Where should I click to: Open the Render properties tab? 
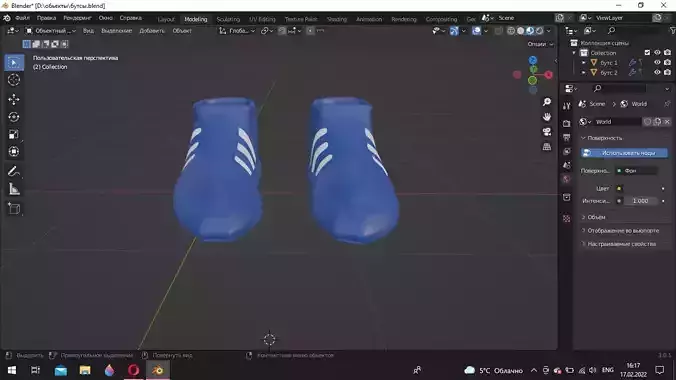click(566, 123)
